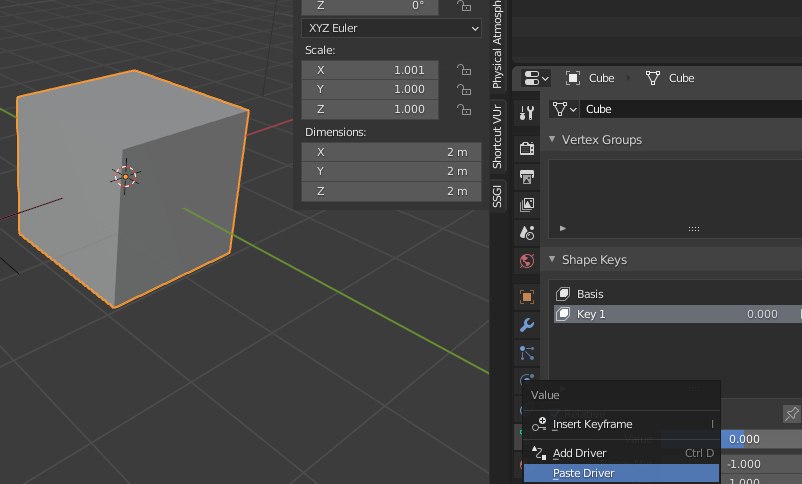Open the Scene properties tab

pos(526,233)
